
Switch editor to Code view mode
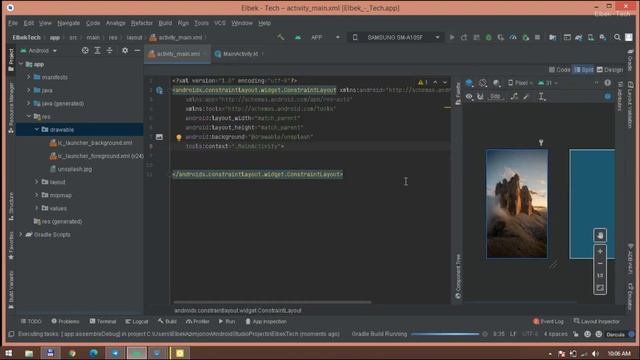pos(560,70)
